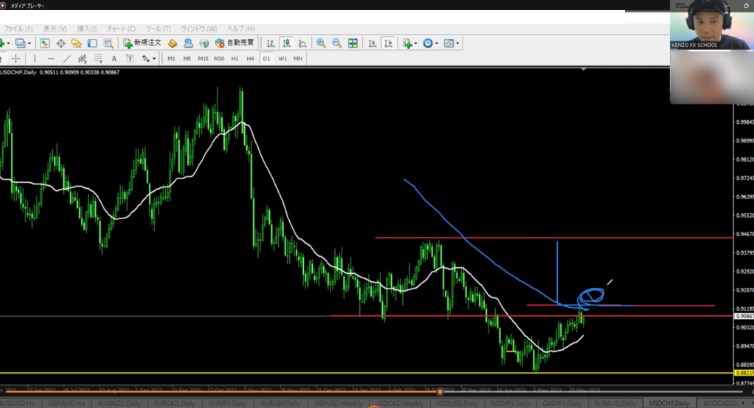Toggle chart auto scroll
The image size is (754, 408).
click(372, 43)
